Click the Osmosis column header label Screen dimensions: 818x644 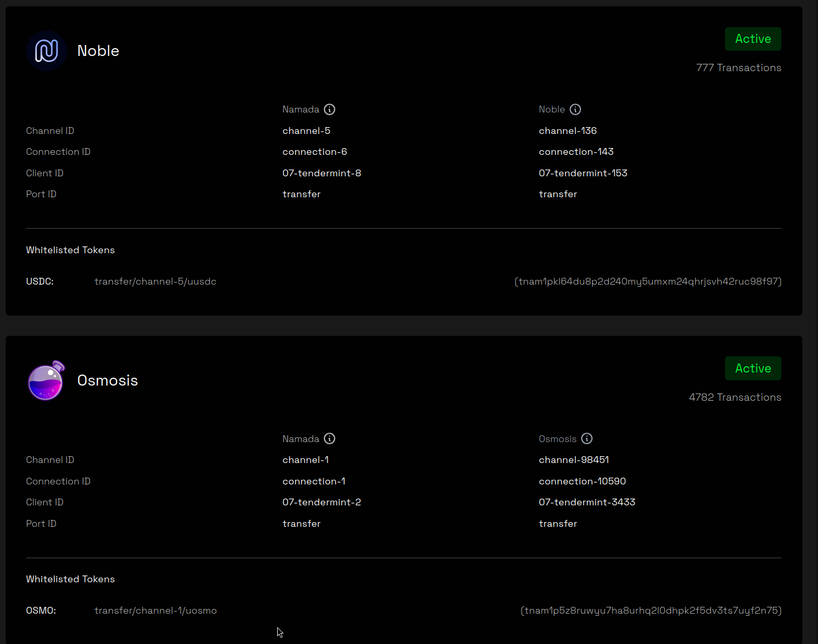click(x=558, y=439)
